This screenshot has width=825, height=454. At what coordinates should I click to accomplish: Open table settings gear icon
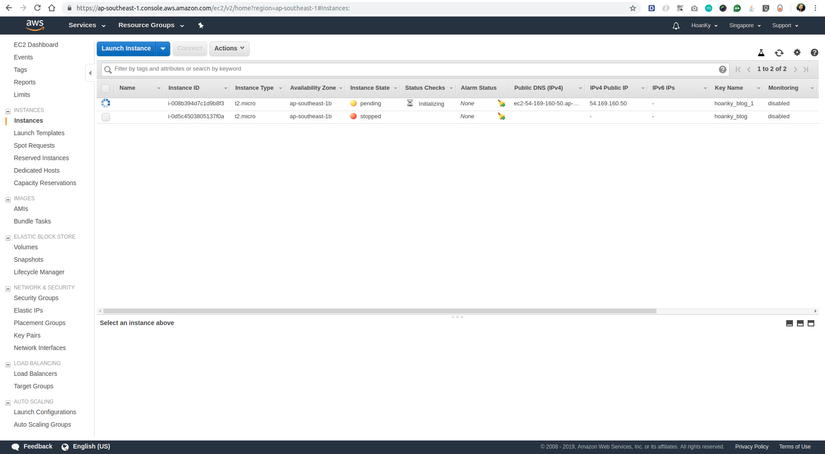tap(797, 53)
